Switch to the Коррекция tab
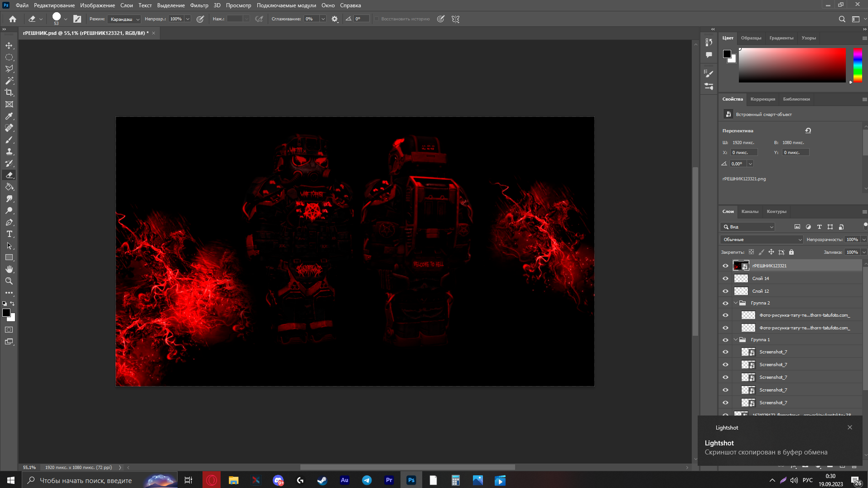This screenshot has width=868, height=488. (762, 99)
